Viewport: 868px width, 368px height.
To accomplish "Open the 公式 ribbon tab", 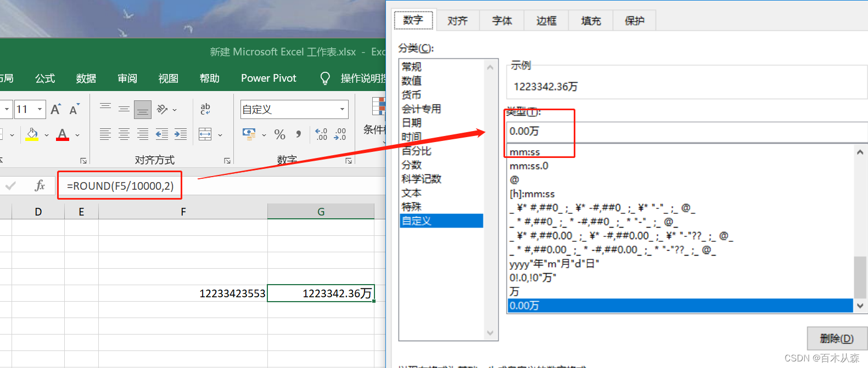I will click(45, 78).
